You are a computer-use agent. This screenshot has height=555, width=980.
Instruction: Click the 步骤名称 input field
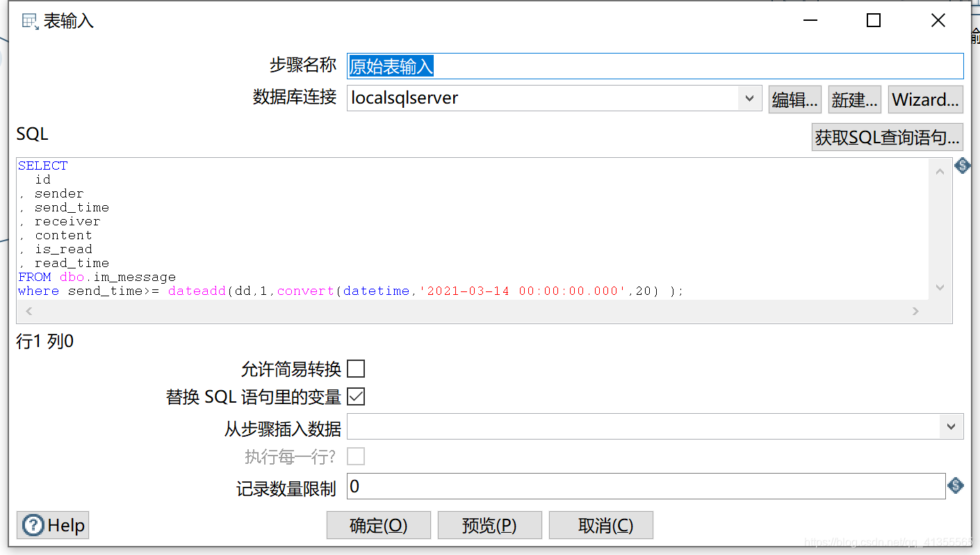point(655,66)
